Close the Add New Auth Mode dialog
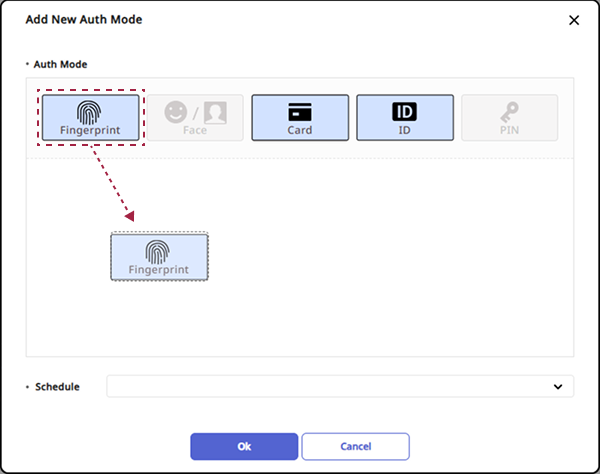The image size is (600, 474). [x=574, y=20]
